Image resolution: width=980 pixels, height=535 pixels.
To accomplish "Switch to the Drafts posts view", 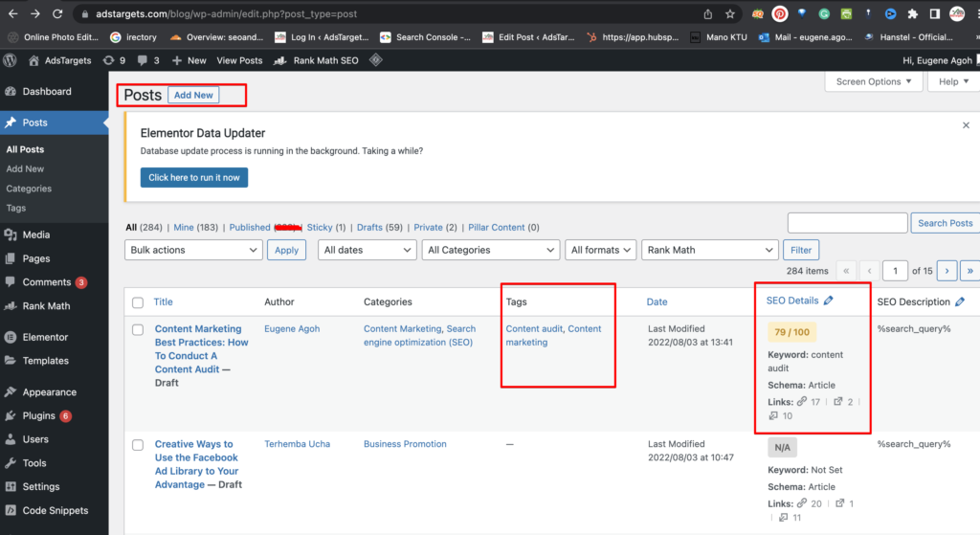I will [368, 228].
